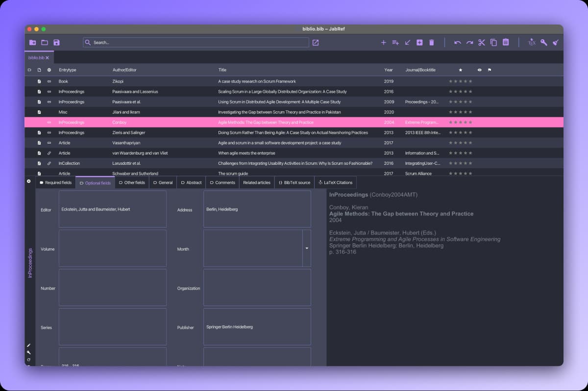Run the Cleanup entries broom icon

556,43
